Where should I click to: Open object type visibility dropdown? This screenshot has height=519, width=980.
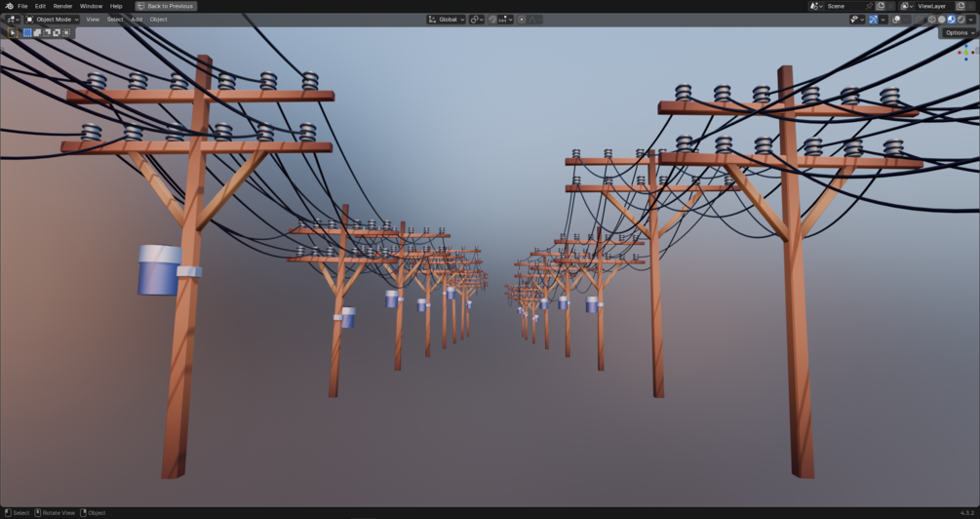pyautogui.click(x=857, y=20)
